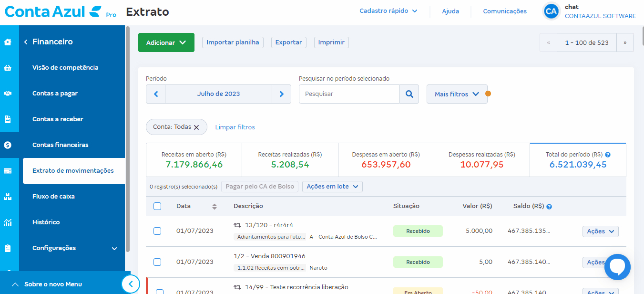Select Despesas realizadas summary card

click(482, 160)
